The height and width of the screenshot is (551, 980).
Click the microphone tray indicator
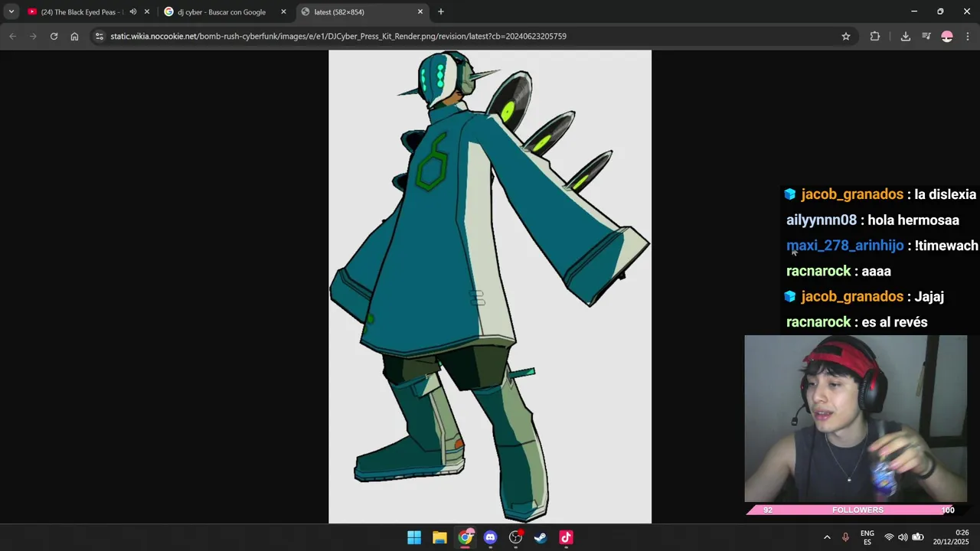coord(845,537)
